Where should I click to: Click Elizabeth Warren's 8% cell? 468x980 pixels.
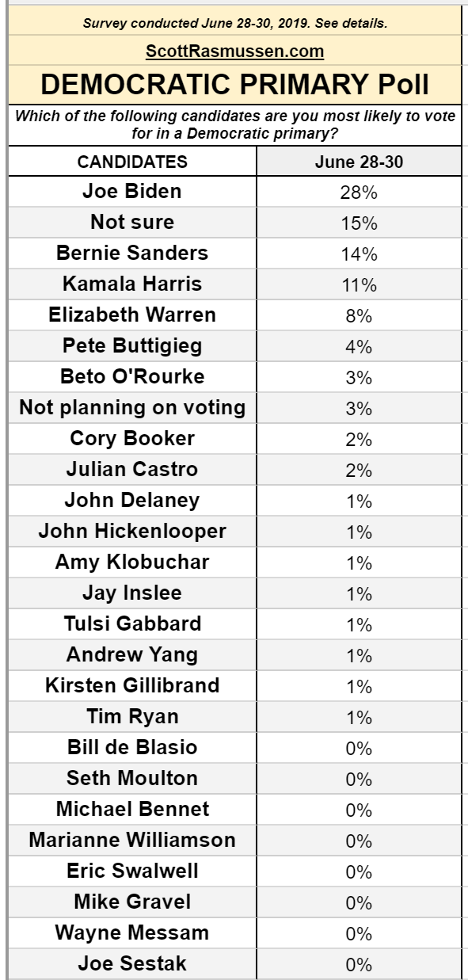point(359,315)
